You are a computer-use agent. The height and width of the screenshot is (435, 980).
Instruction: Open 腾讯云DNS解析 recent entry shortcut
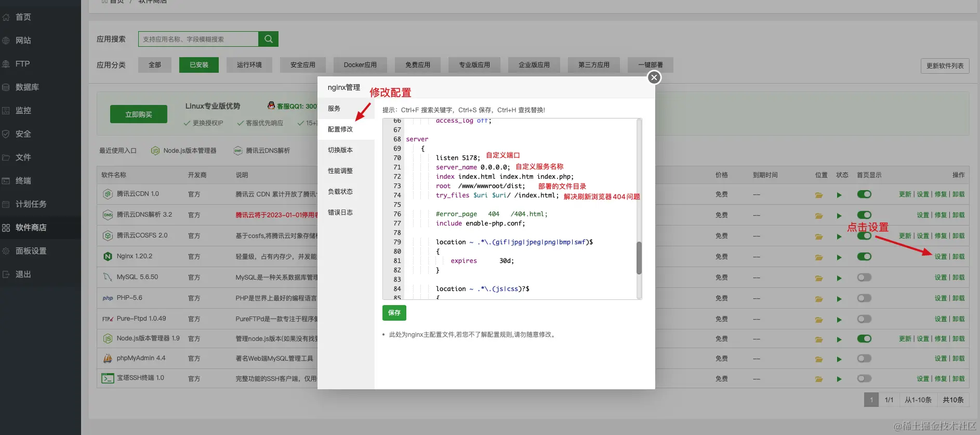(x=262, y=151)
